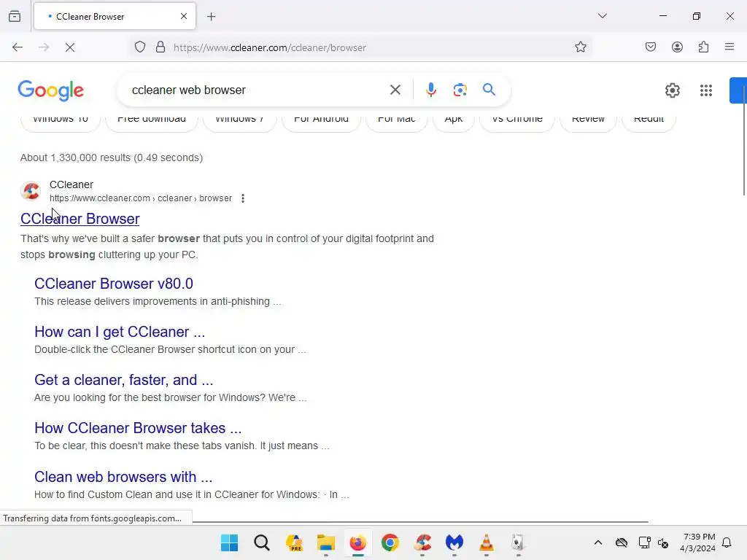Image resolution: width=747 pixels, height=560 pixels.
Task: Select the For Android filter chip
Action: (321, 121)
